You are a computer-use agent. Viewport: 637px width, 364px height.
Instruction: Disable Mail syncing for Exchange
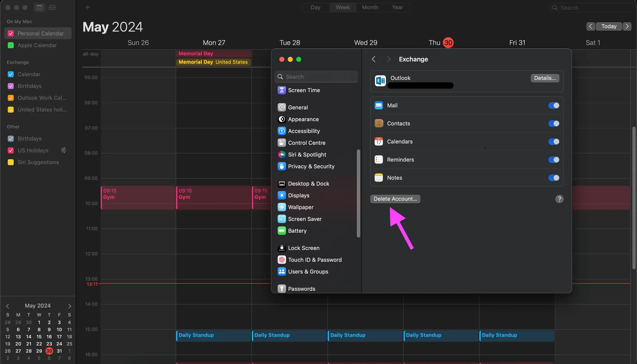pos(553,105)
